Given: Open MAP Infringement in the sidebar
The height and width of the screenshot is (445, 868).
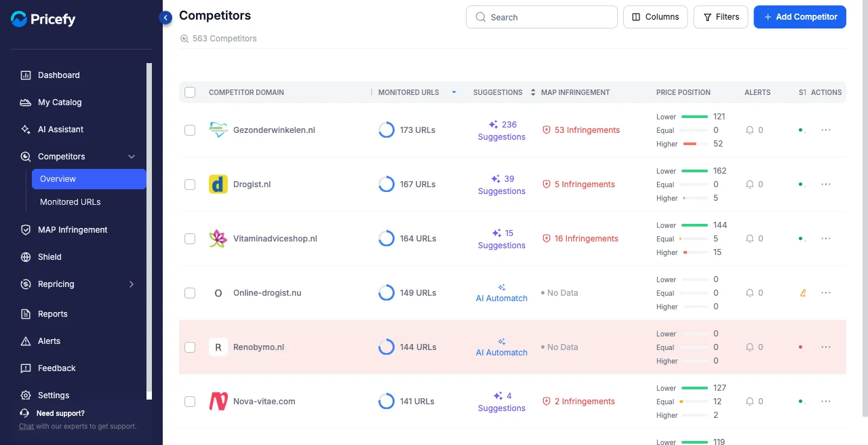Looking at the screenshot, I should (73, 230).
